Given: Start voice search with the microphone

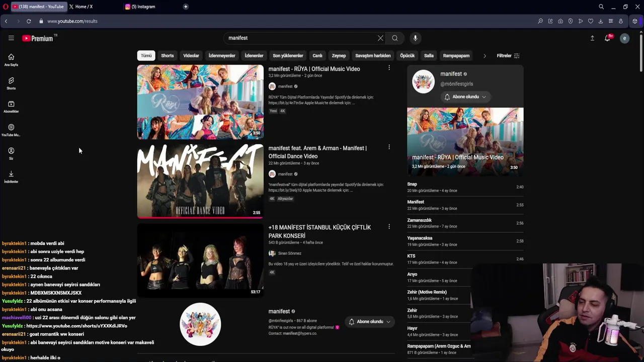Looking at the screenshot, I should pyautogui.click(x=415, y=38).
